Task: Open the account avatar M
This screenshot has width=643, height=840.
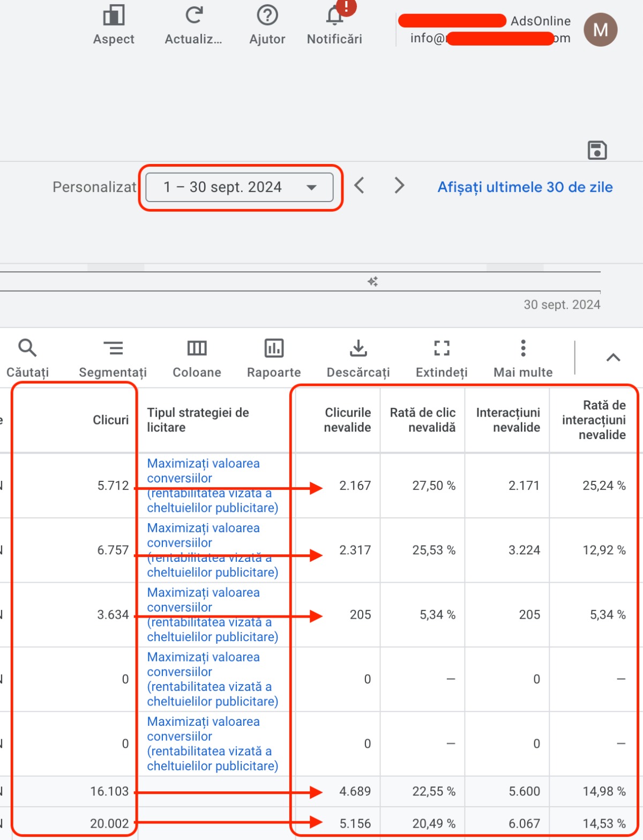Action: coord(601,29)
